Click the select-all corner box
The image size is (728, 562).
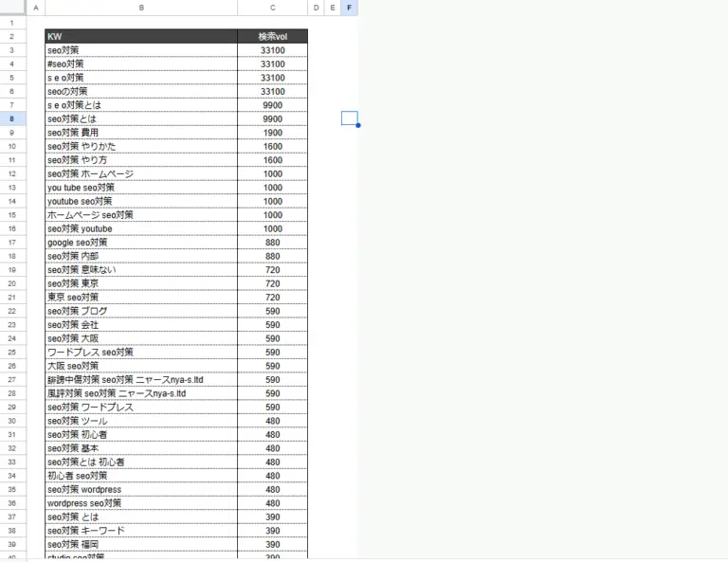pyautogui.click(x=11, y=8)
